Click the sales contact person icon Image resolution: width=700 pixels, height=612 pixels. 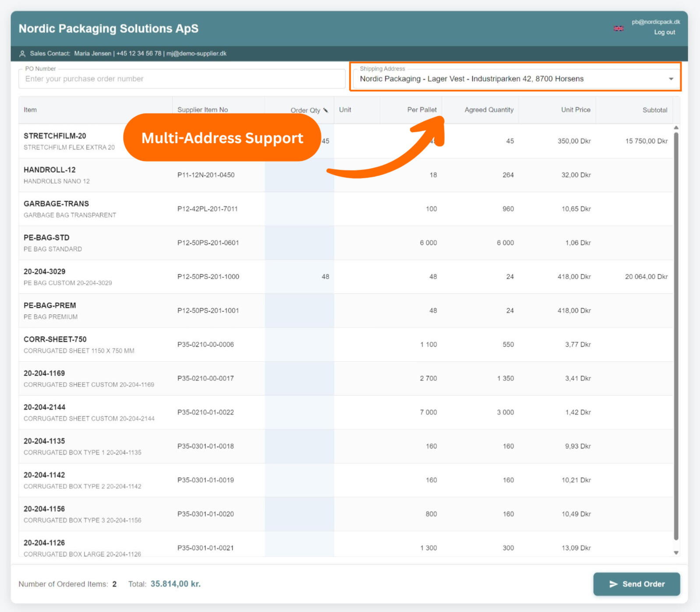pyautogui.click(x=22, y=54)
